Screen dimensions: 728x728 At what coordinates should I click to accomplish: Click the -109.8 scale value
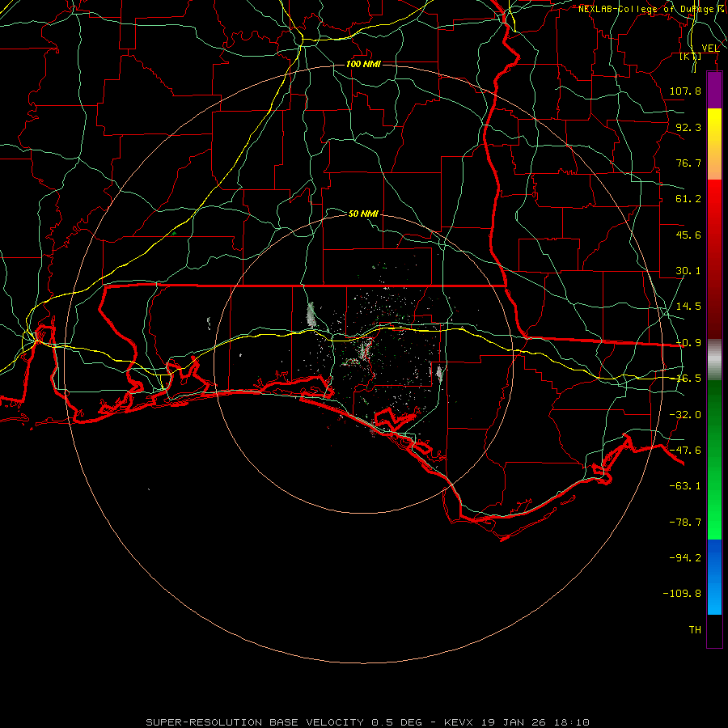682,594
